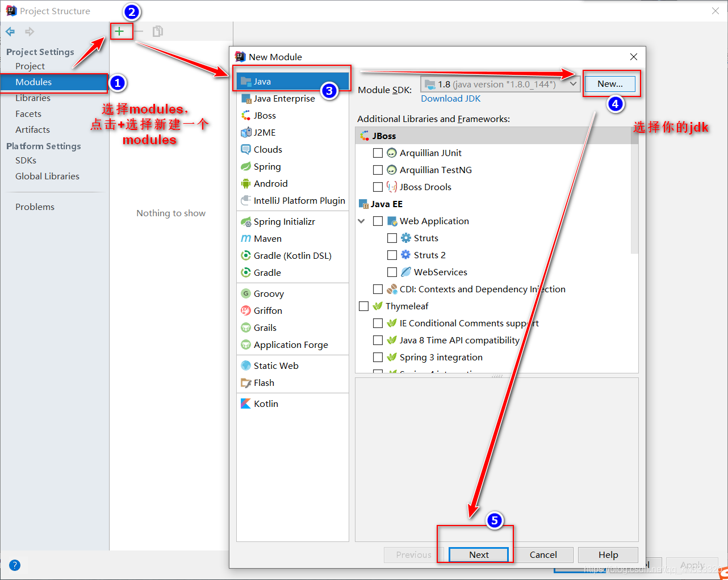Click the forward navigation arrow
The height and width of the screenshot is (580, 728).
coord(30,32)
